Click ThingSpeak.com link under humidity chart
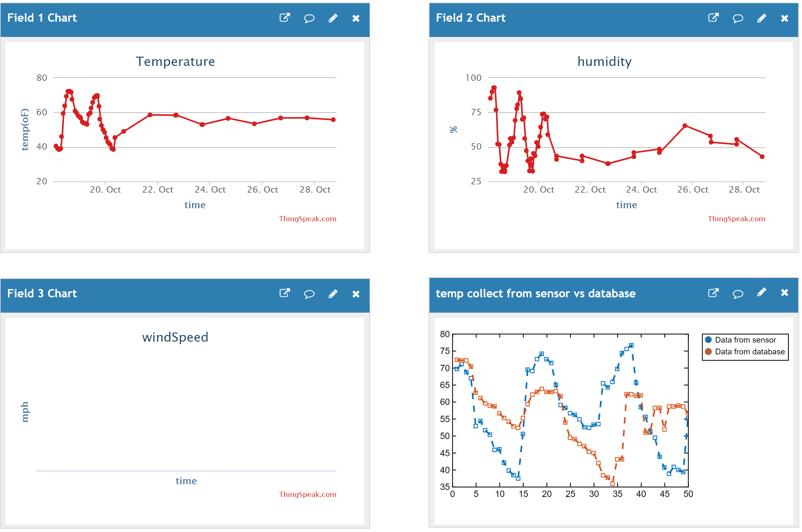Viewport: 802px width, 532px height. click(x=736, y=219)
